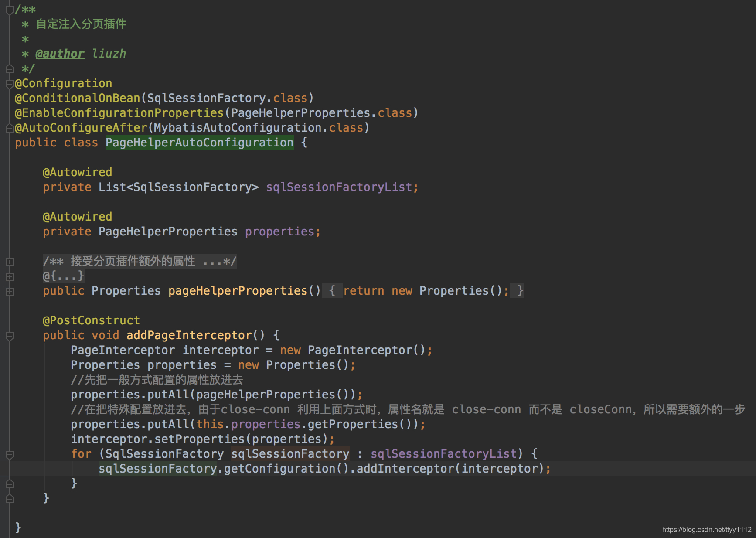Screen dimensions: 756x538
Task: Collapse the Javadoc comment at its opening marker
Action: (x=10, y=10)
